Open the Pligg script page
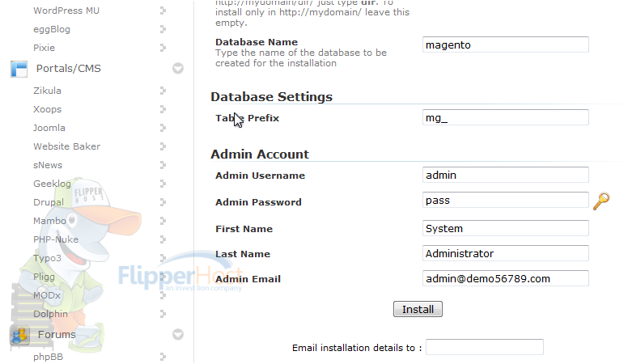This screenshot has height=364, width=628. pyautogui.click(x=44, y=277)
